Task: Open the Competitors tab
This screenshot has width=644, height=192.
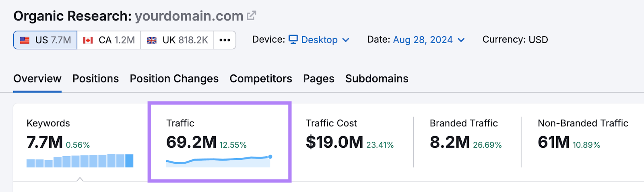Action: pyautogui.click(x=261, y=78)
